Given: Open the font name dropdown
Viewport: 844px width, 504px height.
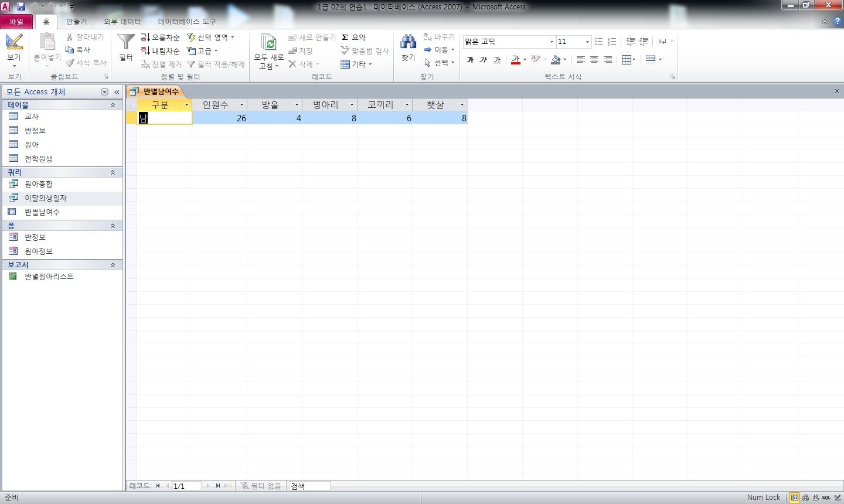Looking at the screenshot, I should coord(551,42).
